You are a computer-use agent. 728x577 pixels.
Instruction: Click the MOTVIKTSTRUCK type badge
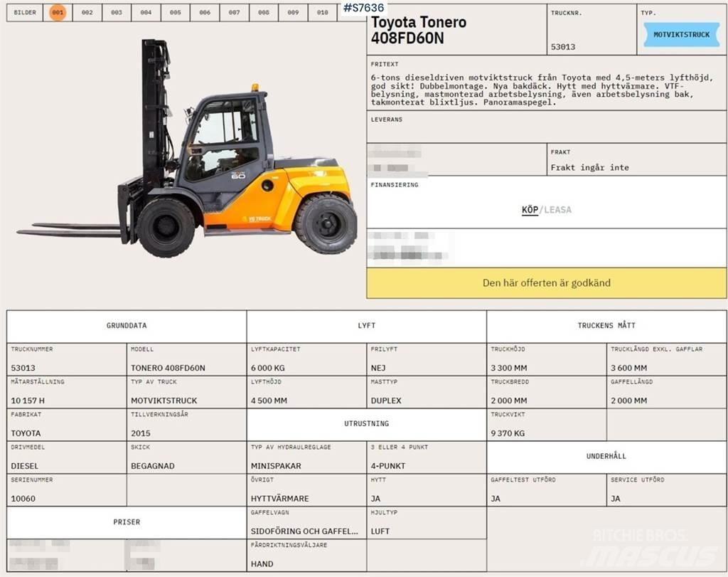click(681, 34)
